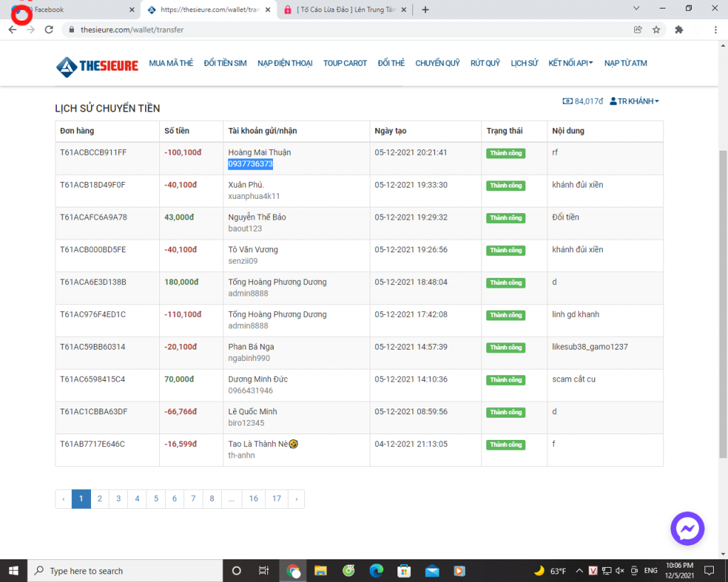The width and height of the screenshot is (728, 582).
Task: Show hidden tray icons chevron
Action: (x=579, y=571)
